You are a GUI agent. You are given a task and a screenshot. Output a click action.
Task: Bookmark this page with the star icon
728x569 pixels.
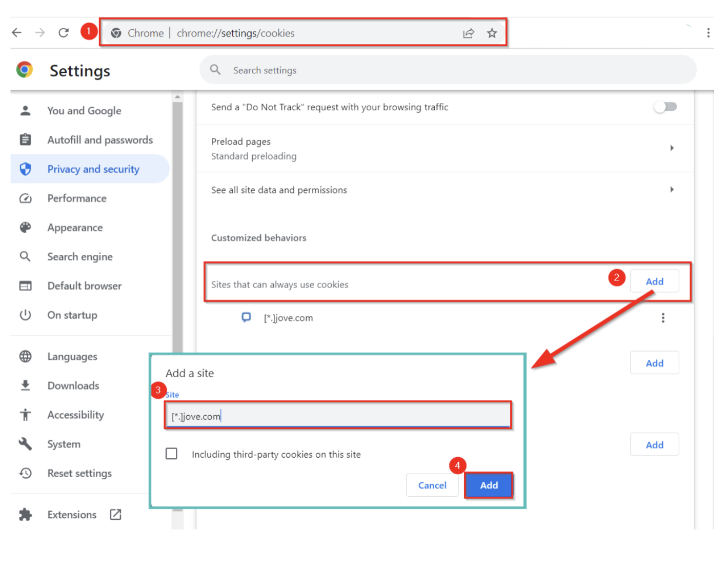coord(492,33)
